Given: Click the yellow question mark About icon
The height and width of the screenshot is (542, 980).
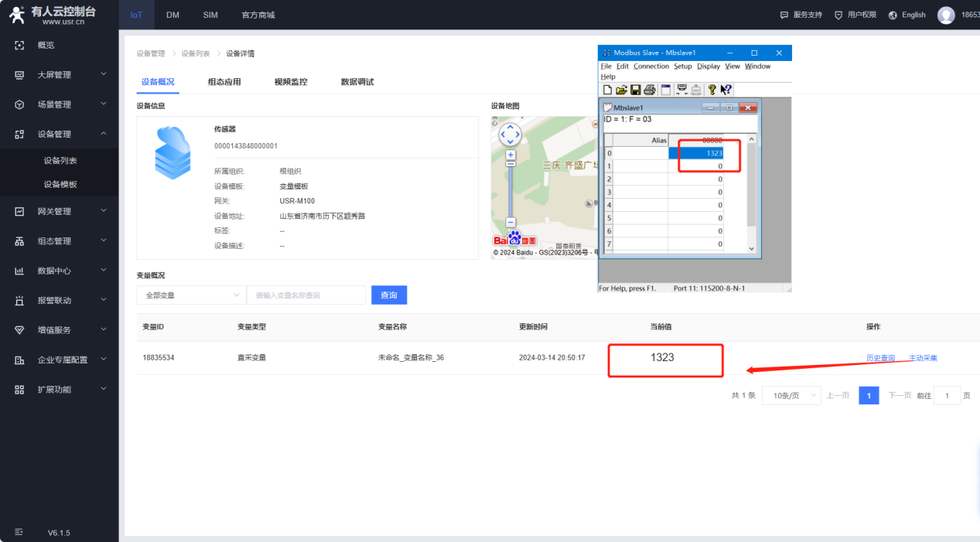Looking at the screenshot, I should [x=712, y=90].
